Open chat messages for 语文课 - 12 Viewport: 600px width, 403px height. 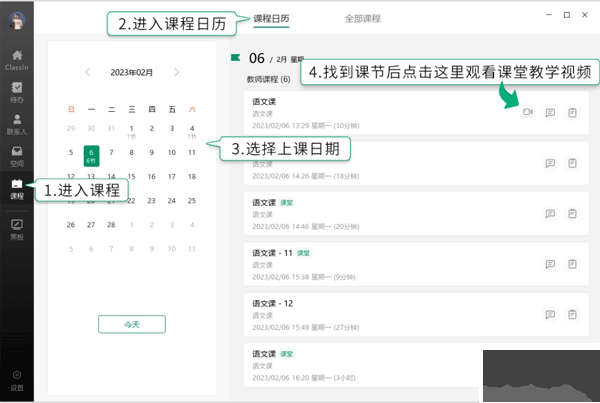[x=550, y=315]
